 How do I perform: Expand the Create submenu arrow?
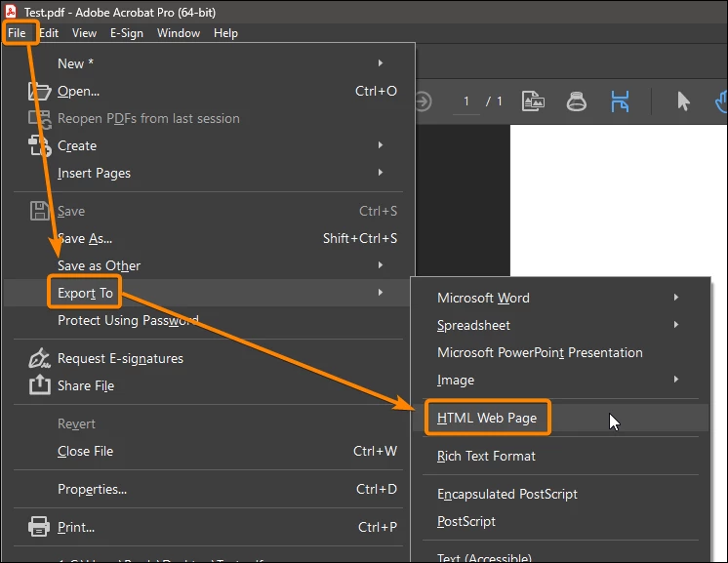click(x=381, y=144)
